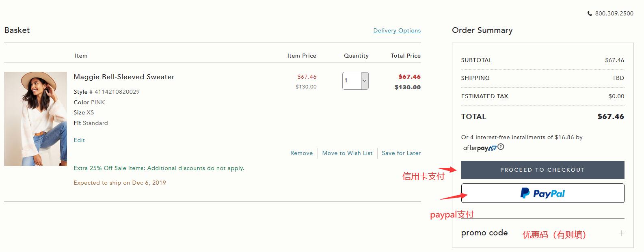
Task: Click the phone icon beside 800.309.2500
Action: click(590, 13)
